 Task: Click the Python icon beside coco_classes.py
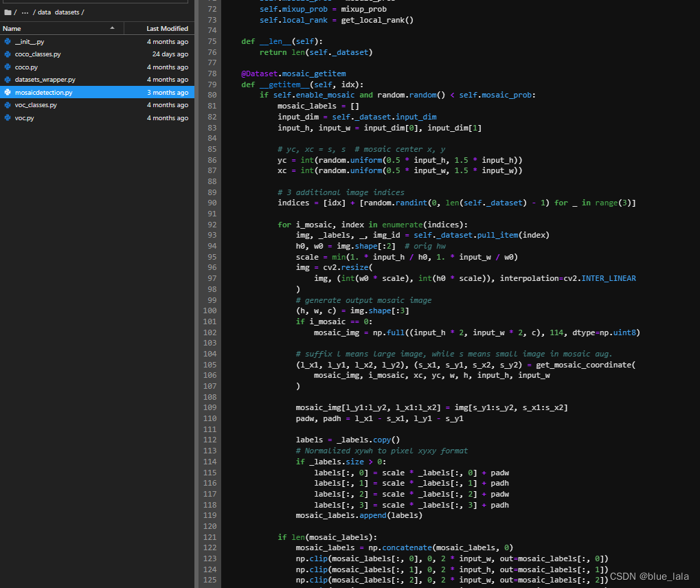(x=8, y=54)
